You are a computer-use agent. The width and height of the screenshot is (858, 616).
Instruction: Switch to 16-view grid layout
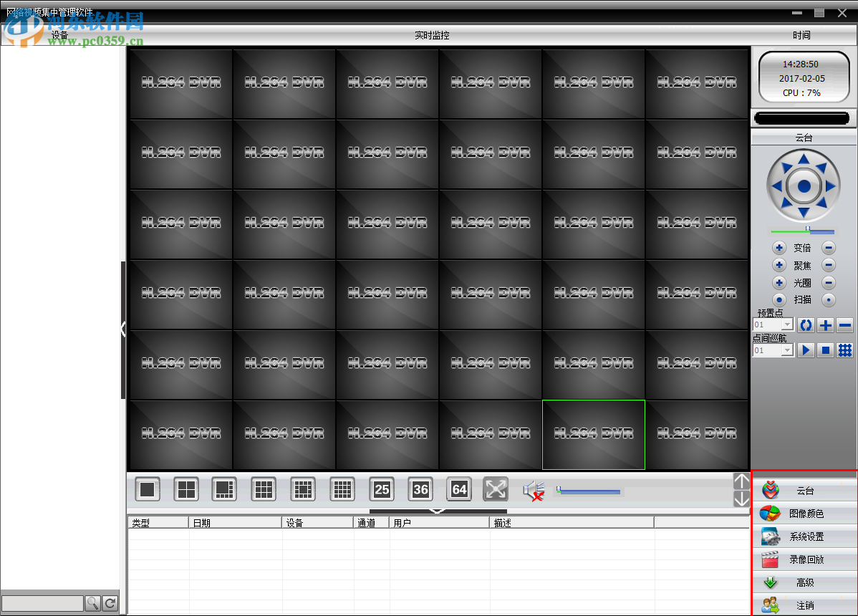[x=342, y=489]
